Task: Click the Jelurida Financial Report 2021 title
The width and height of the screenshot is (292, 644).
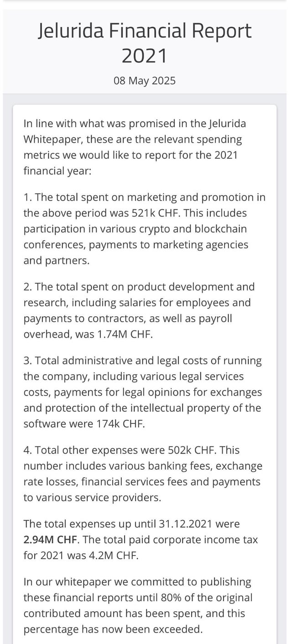Action: [145, 43]
